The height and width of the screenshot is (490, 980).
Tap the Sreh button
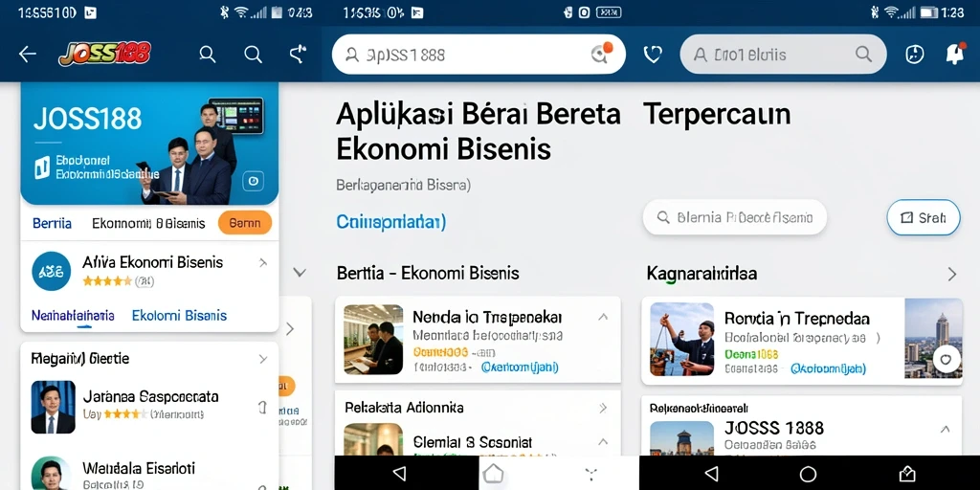click(x=924, y=217)
